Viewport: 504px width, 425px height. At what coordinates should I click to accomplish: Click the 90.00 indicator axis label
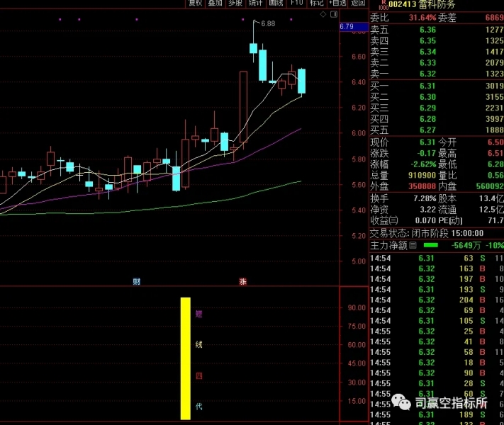[x=357, y=307]
